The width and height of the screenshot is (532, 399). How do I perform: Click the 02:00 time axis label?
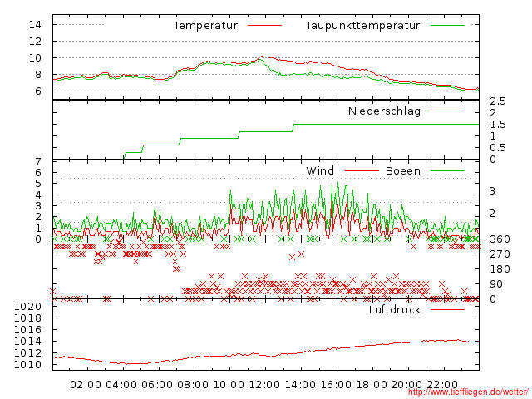click(86, 385)
